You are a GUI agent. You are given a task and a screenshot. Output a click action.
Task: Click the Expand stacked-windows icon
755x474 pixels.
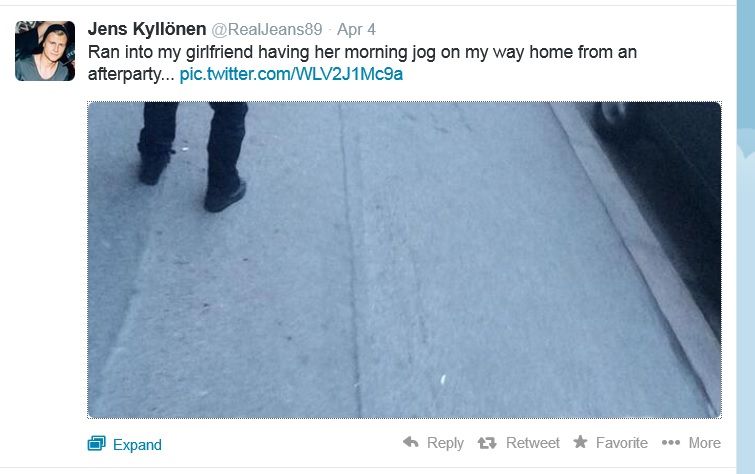(x=97, y=443)
